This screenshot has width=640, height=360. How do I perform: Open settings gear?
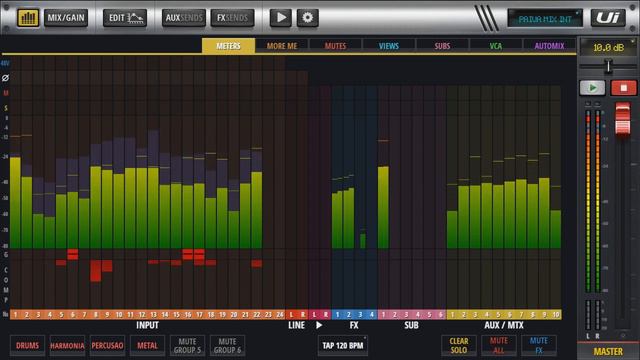308,18
